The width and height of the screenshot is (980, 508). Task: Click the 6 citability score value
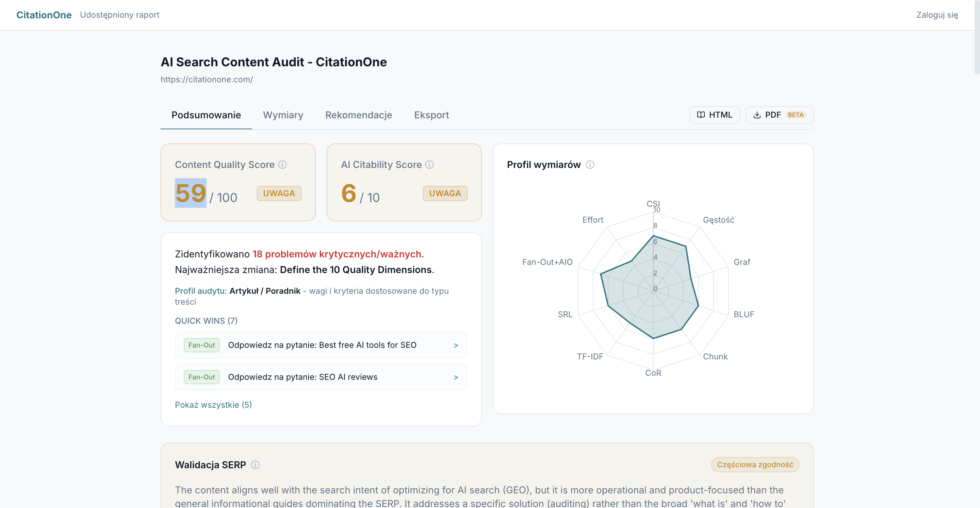pos(348,193)
